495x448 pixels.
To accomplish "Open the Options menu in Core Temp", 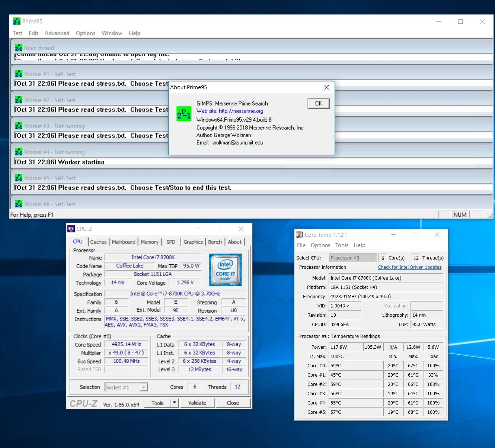I will [x=320, y=245].
